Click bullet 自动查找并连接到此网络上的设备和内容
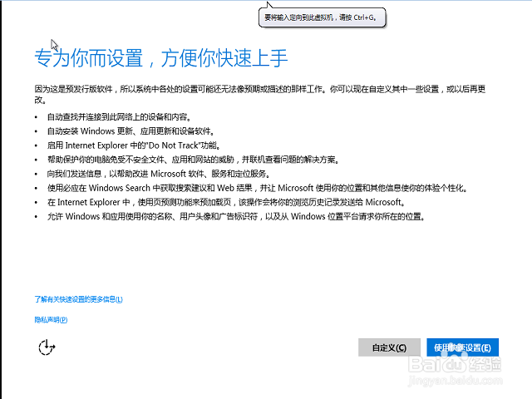The height and width of the screenshot is (399, 532). pyautogui.click(x=120, y=117)
